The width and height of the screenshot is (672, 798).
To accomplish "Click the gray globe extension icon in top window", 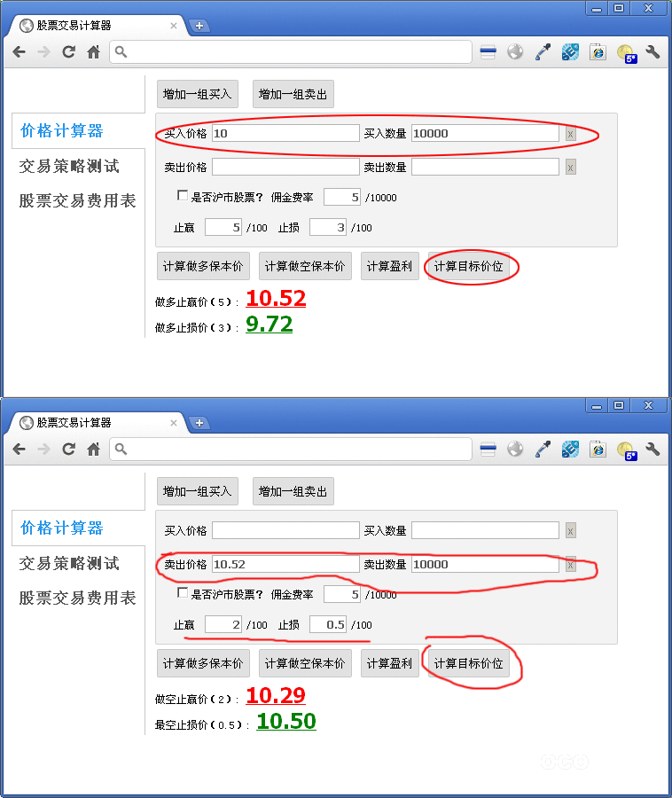I will point(515,51).
